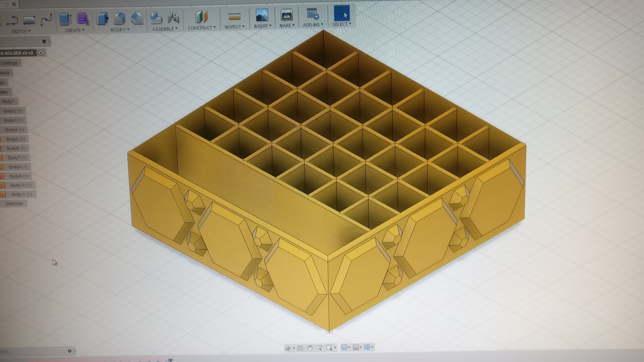Toggle the active component radio button

coord(41,53)
